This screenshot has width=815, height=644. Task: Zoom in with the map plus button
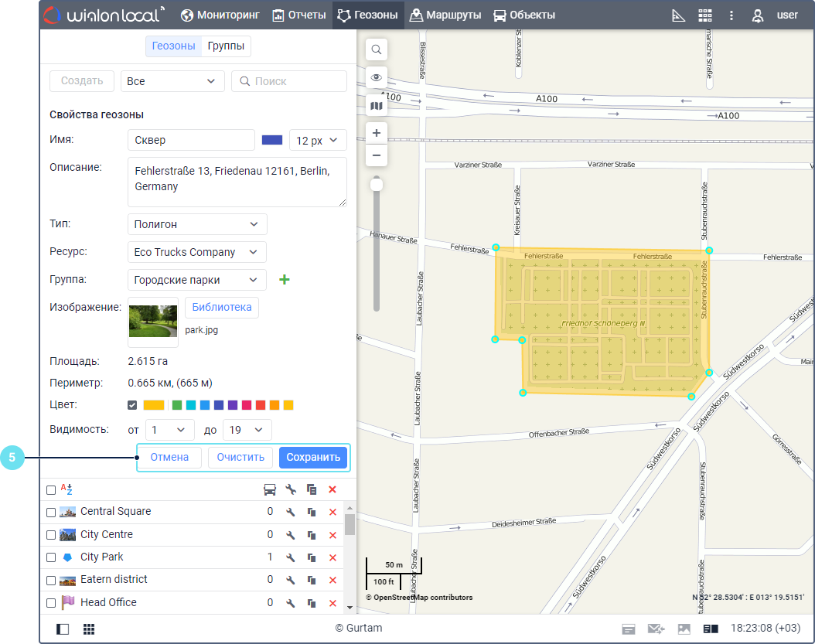pyautogui.click(x=377, y=133)
